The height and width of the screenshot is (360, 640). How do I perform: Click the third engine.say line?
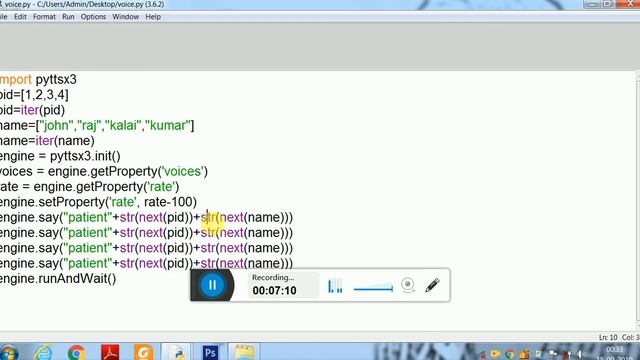[146, 248]
